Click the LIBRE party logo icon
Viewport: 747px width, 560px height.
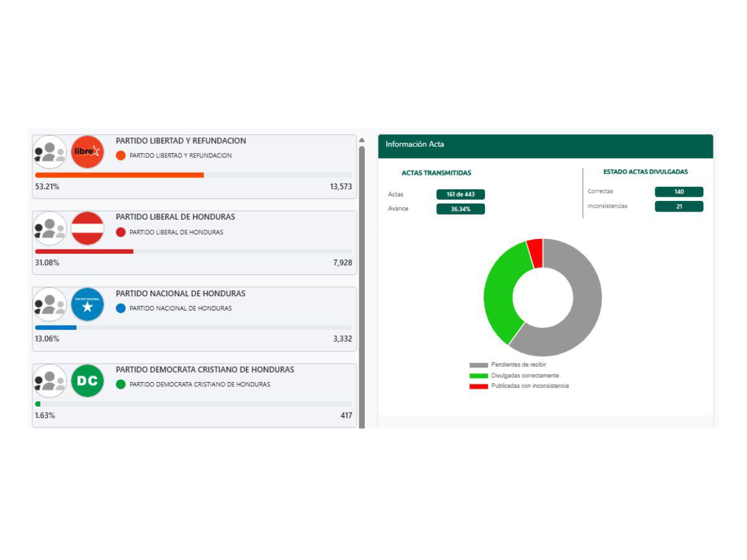[87, 152]
